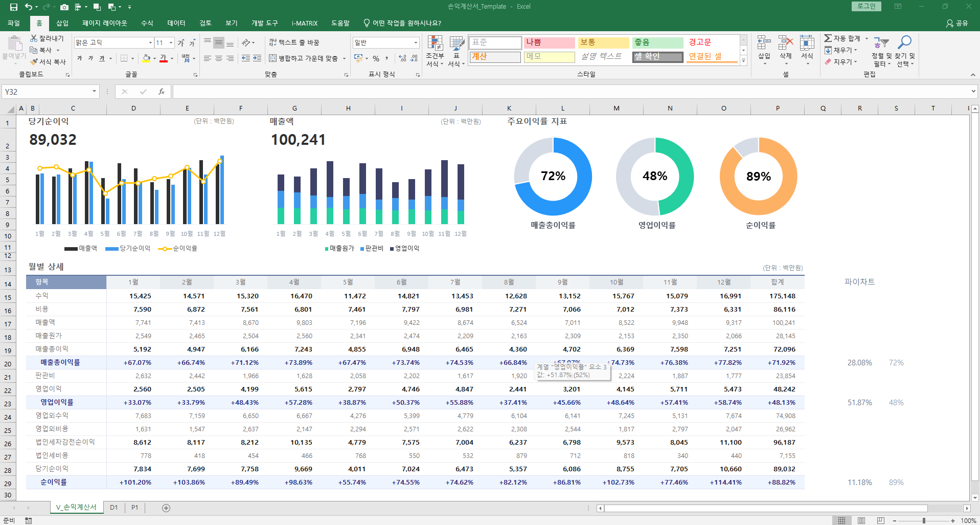The width and height of the screenshot is (980, 525).
Task: Click the AutoSum (자동 합계) sigma icon
Action: (828, 38)
